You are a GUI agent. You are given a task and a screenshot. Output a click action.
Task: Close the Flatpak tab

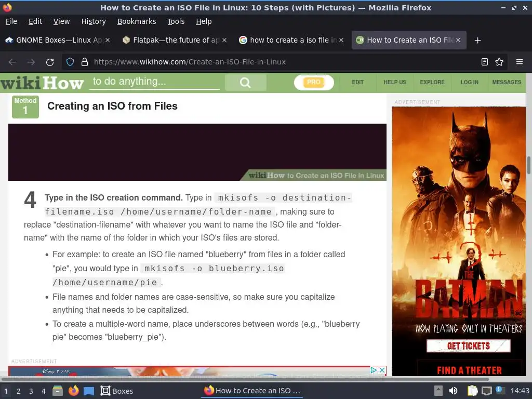pos(224,40)
